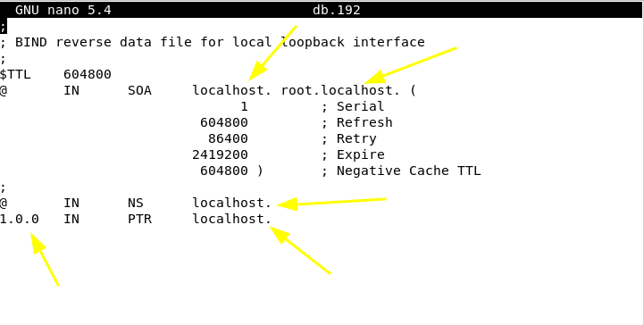Image resolution: width=644 pixels, height=325 pixels.
Task: Click the db.192 filename in title bar
Action: (337, 10)
